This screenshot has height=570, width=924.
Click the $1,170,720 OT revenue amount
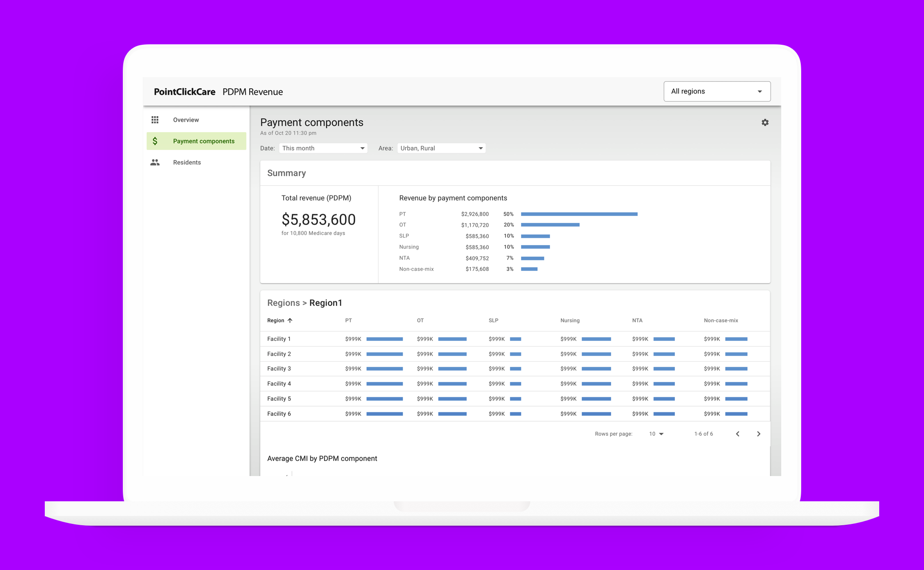[475, 225]
